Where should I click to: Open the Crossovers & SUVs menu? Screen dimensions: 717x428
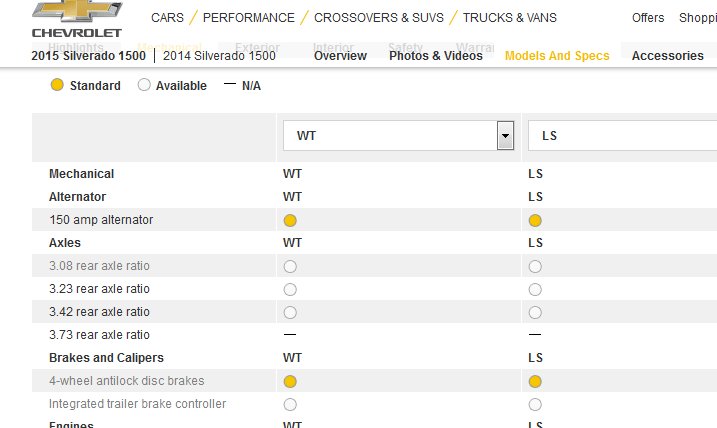pyautogui.click(x=379, y=18)
